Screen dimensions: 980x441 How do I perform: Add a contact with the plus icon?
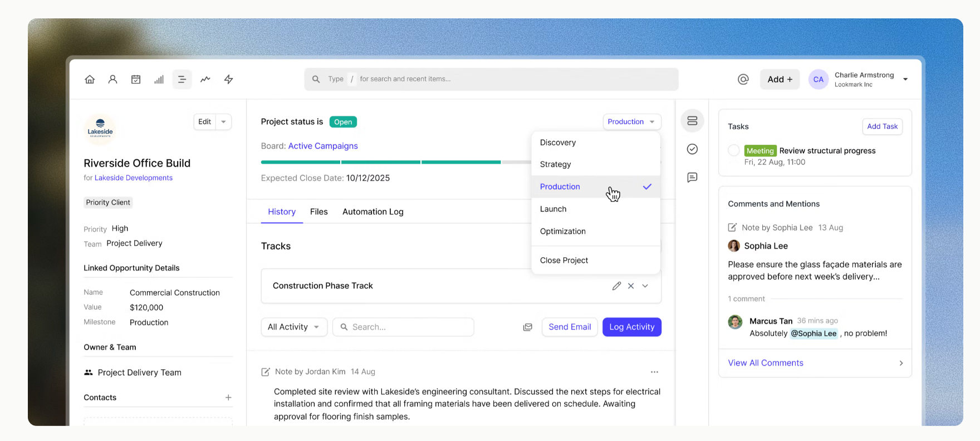[x=228, y=398]
